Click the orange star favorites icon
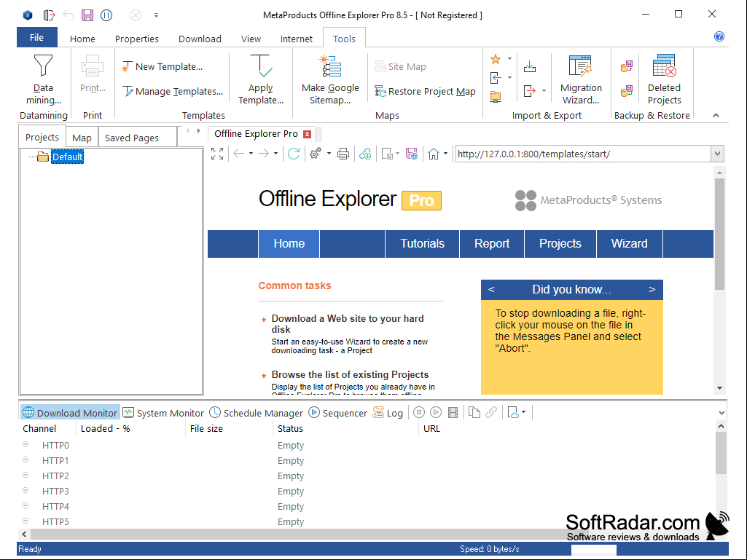Screen dimensions: 747x560 pos(496,59)
